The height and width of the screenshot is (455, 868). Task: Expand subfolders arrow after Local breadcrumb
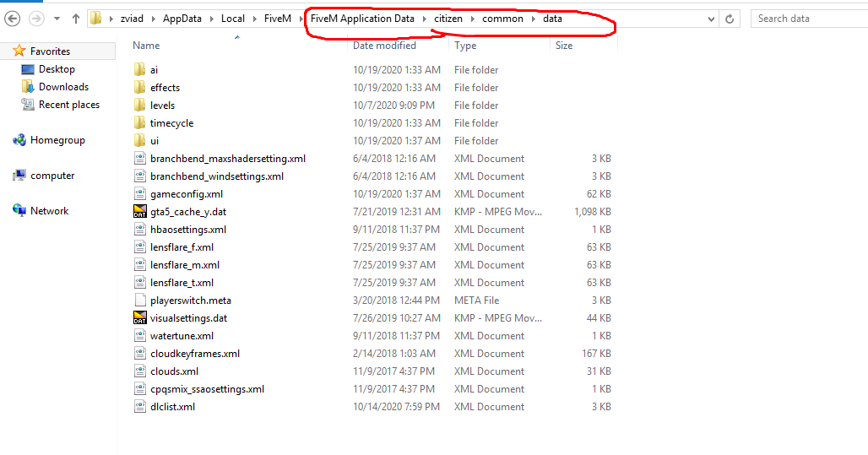[255, 19]
